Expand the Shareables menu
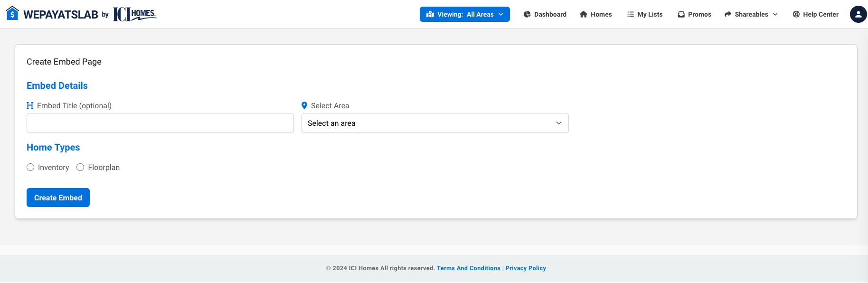 [x=751, y=14]
